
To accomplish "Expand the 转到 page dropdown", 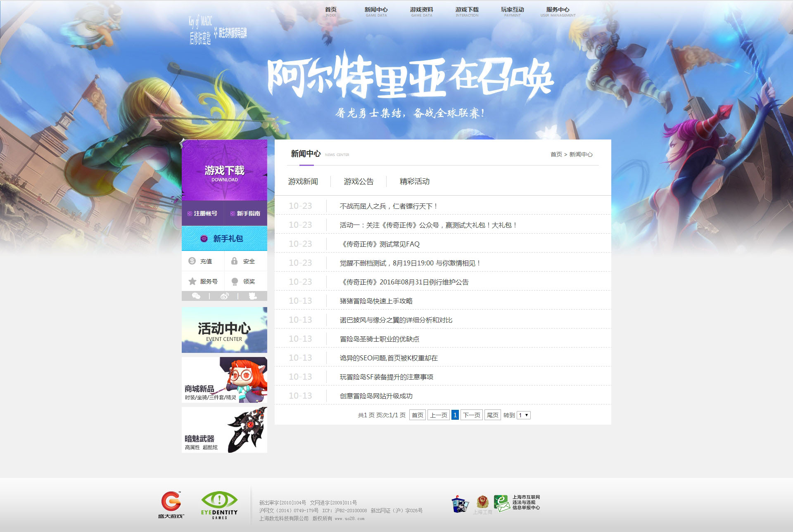I will pyautogui.click(x=524, y=415).
